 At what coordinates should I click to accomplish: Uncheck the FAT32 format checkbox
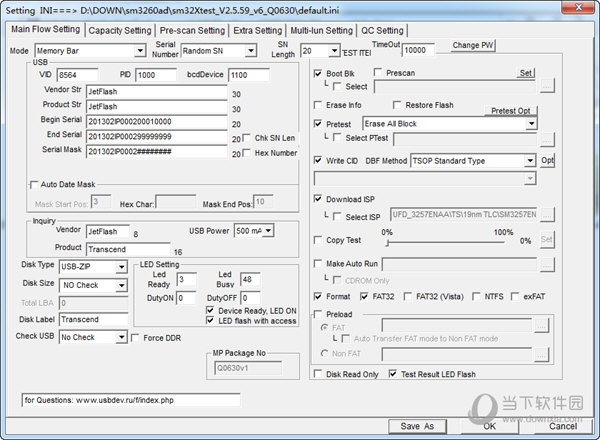pos(364,296)
